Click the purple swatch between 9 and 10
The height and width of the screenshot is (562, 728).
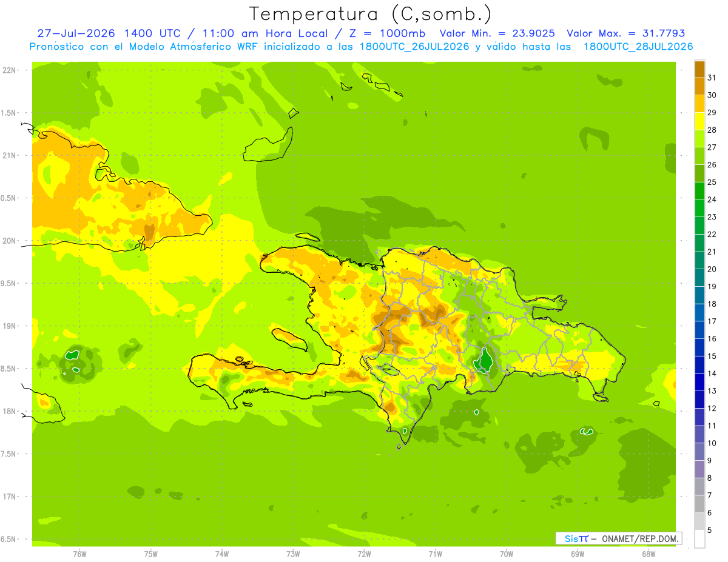tap(699, 452)
